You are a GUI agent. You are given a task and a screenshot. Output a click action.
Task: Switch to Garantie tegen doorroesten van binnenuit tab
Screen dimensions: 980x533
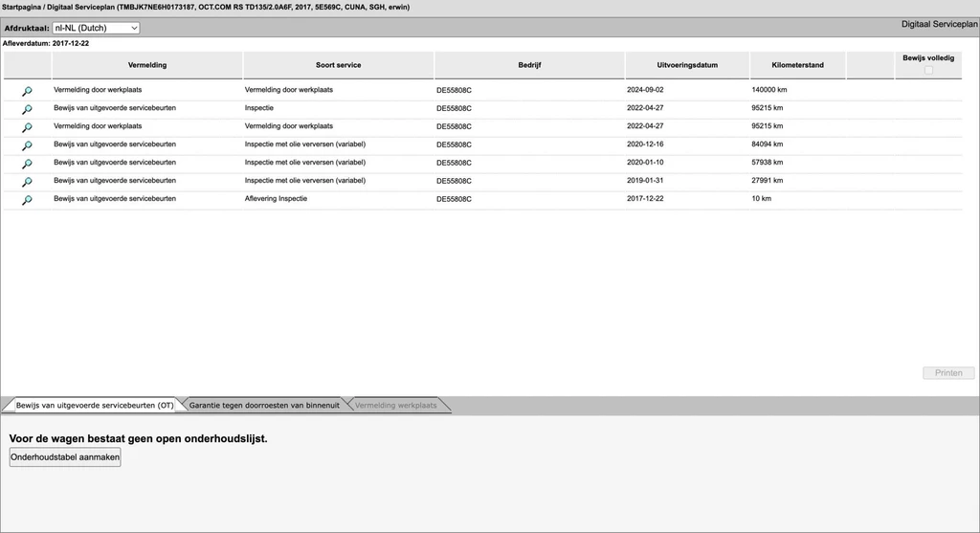click(263, 406)
